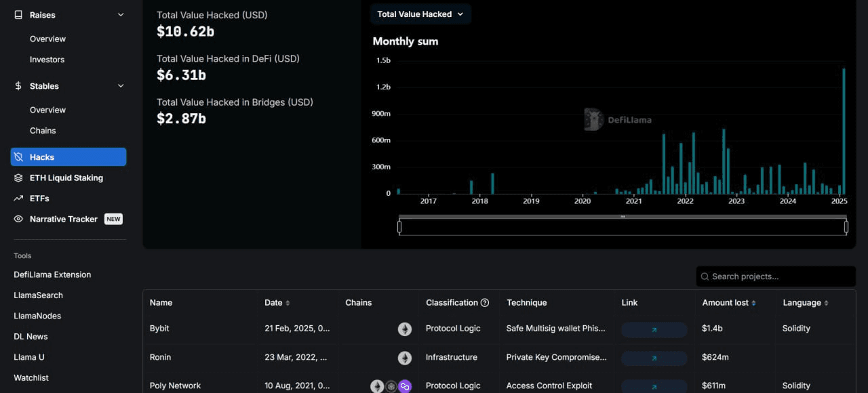Click the $6.31b DeFi hacked figure
Viewport: 868px width, 393px height.
[x=181, y=75]
